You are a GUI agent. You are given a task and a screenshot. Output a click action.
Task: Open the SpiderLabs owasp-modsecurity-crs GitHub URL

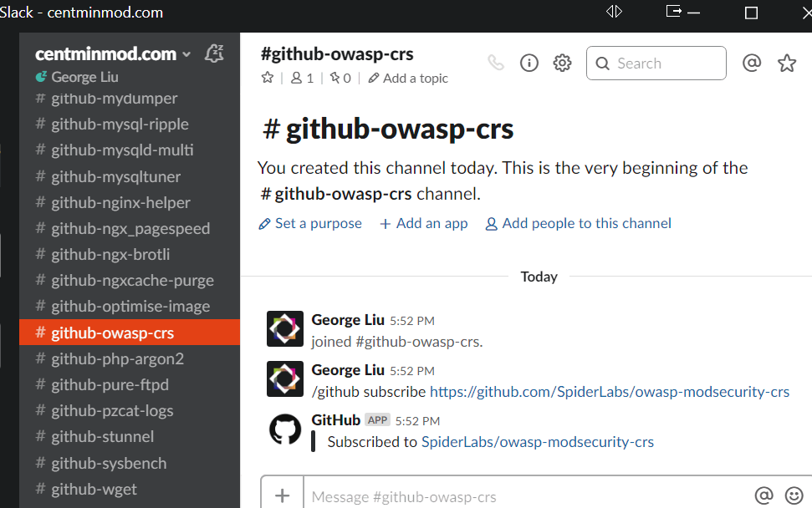click(x=610, y=392)
